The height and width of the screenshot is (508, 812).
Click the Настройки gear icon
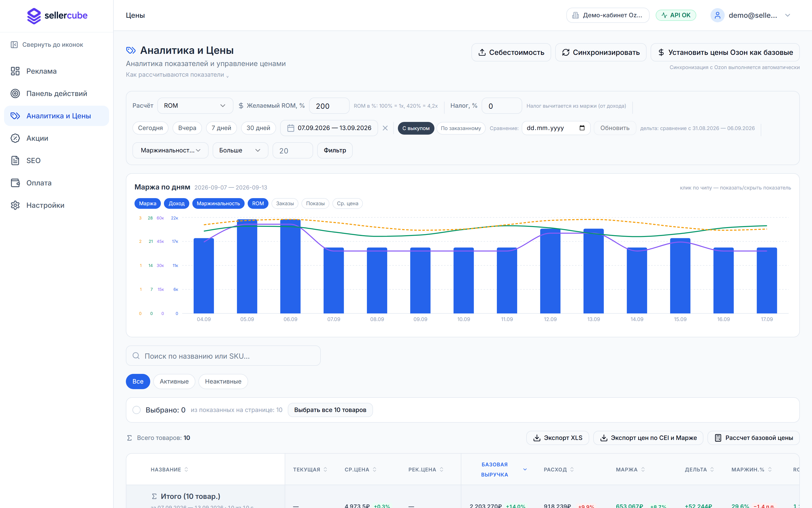[x=15, y=205]
